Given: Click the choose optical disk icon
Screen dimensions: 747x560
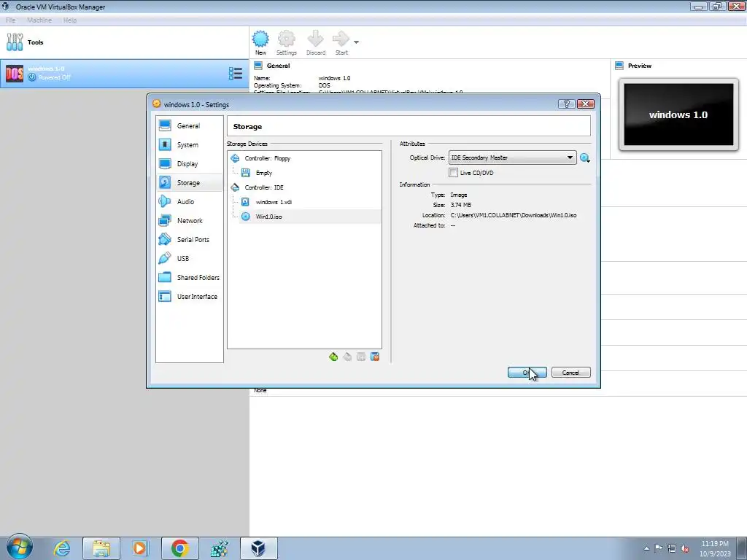Looking at the screenshot, I should (585, 158).
